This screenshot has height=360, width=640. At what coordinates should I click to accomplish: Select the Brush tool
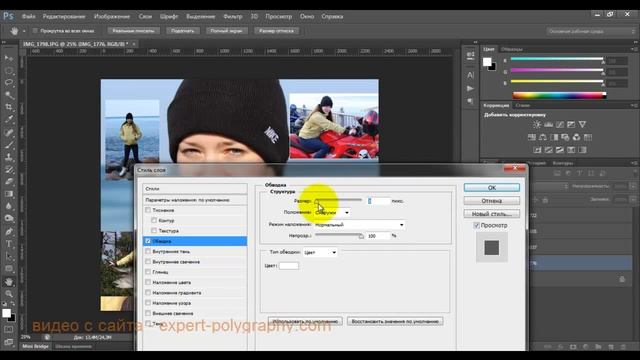tap(9, 144)
